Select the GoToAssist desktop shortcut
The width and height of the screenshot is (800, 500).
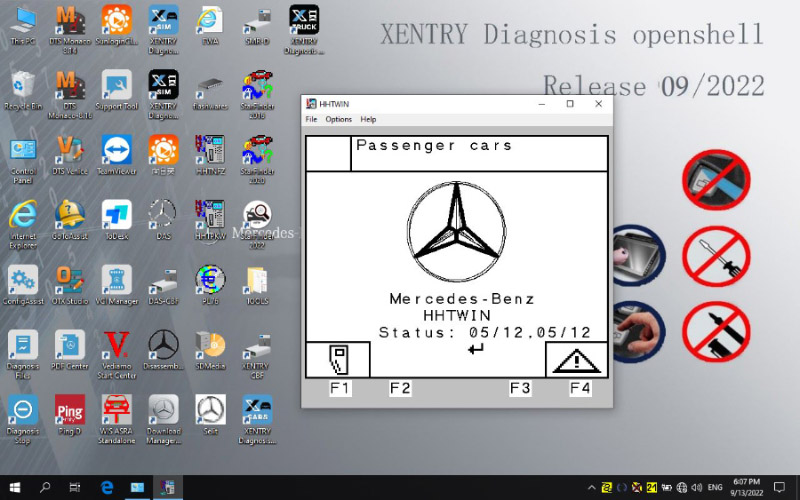pos(70,220)
